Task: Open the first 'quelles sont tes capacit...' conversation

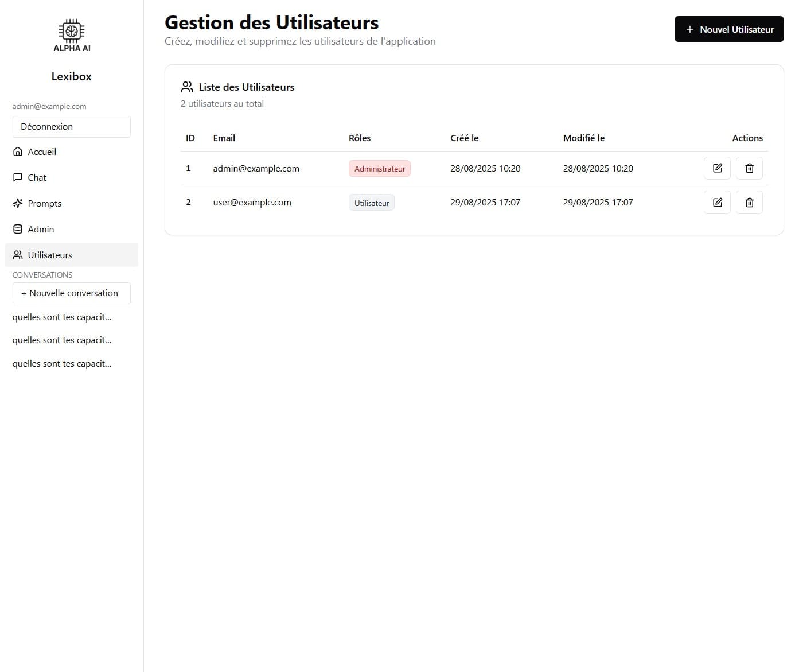Action: [x=62, y=317]
